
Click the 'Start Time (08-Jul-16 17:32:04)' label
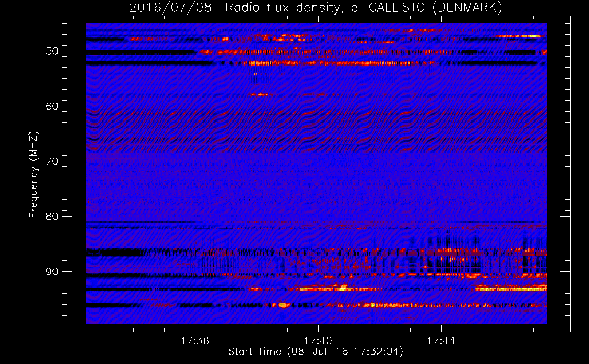point(316,352)
